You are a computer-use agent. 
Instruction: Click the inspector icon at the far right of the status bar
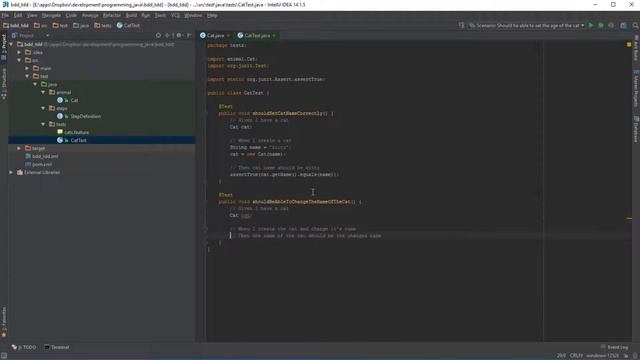635,356
